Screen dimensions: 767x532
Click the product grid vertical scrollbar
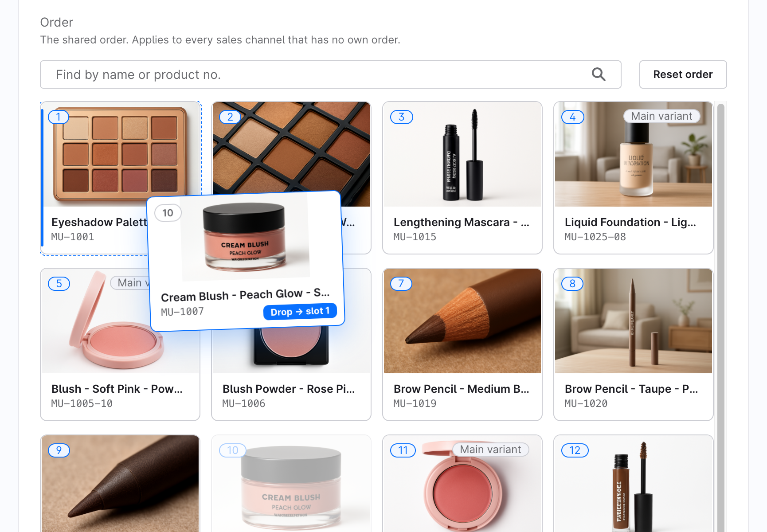coord(720,317)
